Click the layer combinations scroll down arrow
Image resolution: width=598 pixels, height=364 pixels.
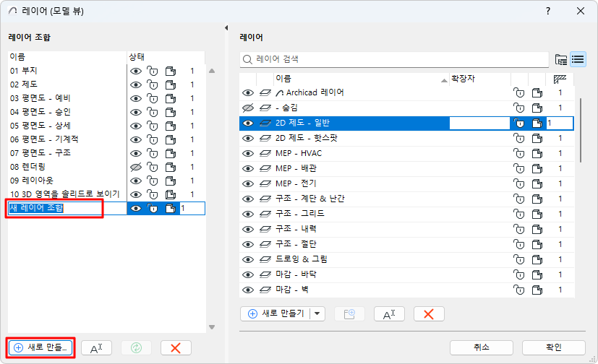[x=212, y=327]
